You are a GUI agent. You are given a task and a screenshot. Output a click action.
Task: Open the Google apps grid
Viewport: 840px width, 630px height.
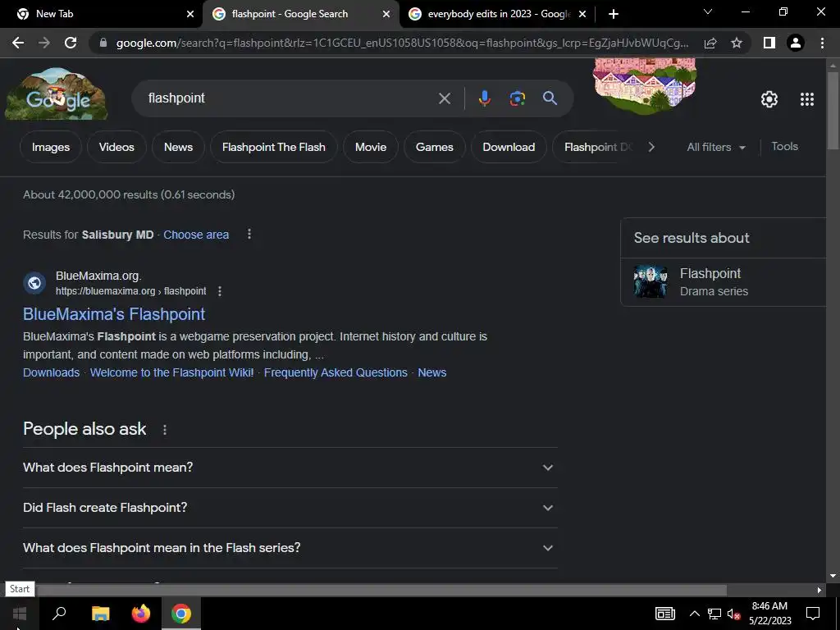807,99
